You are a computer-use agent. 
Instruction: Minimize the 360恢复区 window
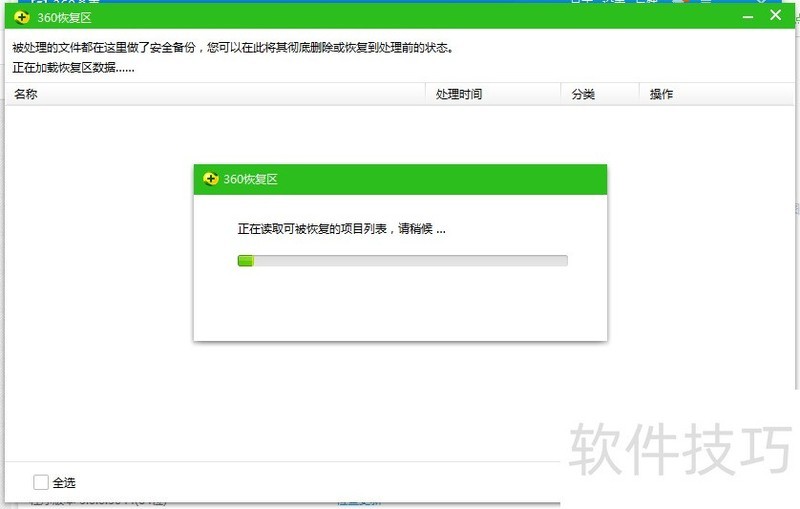tap(748, 17)
